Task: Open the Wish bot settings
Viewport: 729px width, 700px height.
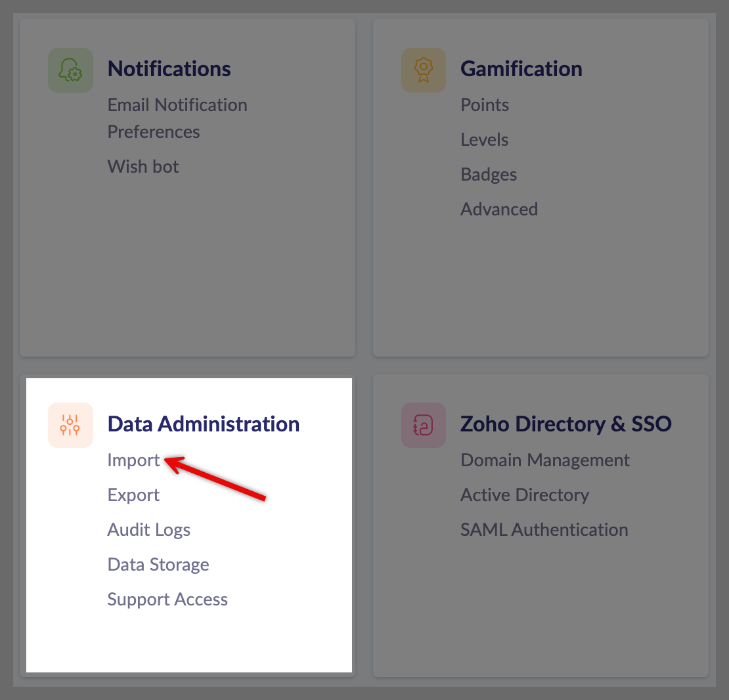Action: [x=143, y=167]
